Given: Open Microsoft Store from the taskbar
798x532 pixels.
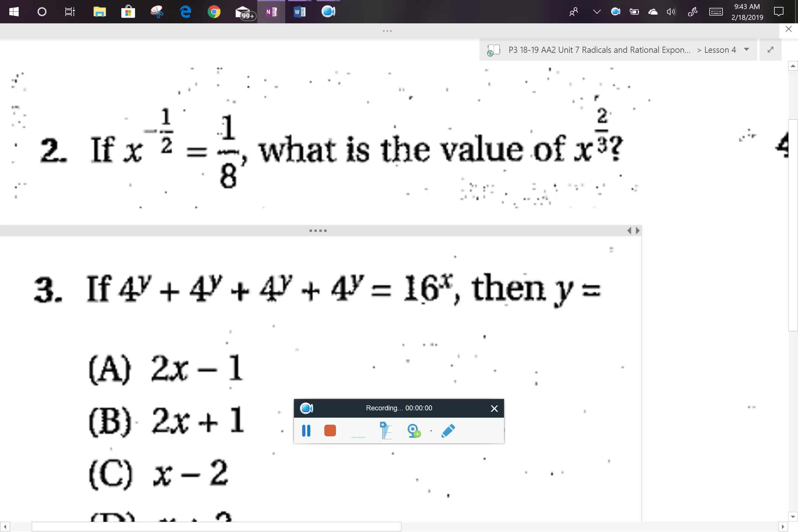Looking at the screenshot, I should 128,12.
